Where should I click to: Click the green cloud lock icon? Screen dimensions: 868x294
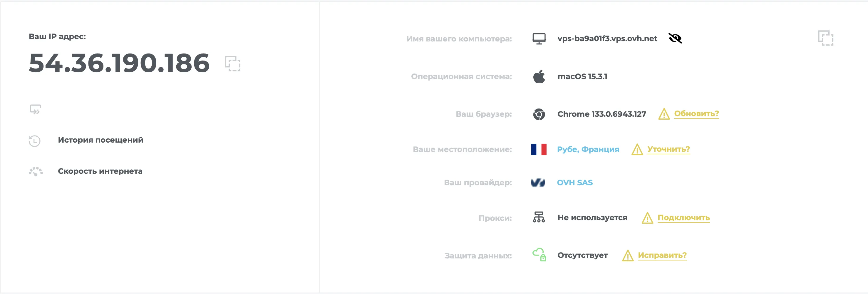pos(539,255)
